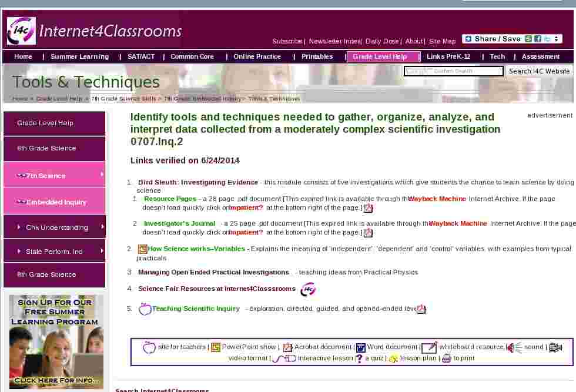Click the lesson plan legend icon

[x=393, y=359]
